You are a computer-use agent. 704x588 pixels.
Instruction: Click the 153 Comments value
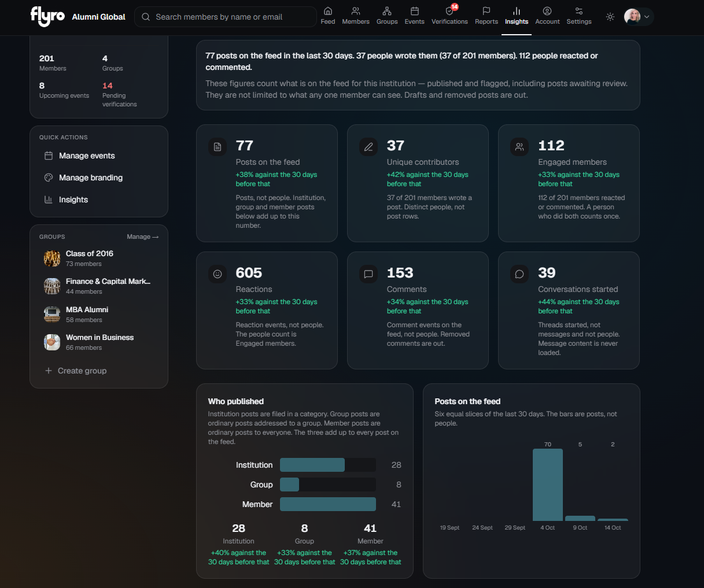(400, 272)
